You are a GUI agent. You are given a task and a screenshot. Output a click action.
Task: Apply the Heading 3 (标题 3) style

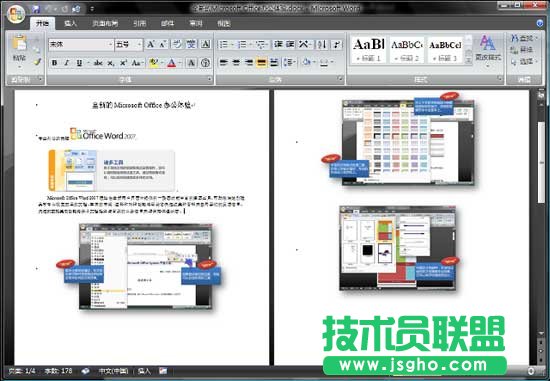click(x=445, y=49)
